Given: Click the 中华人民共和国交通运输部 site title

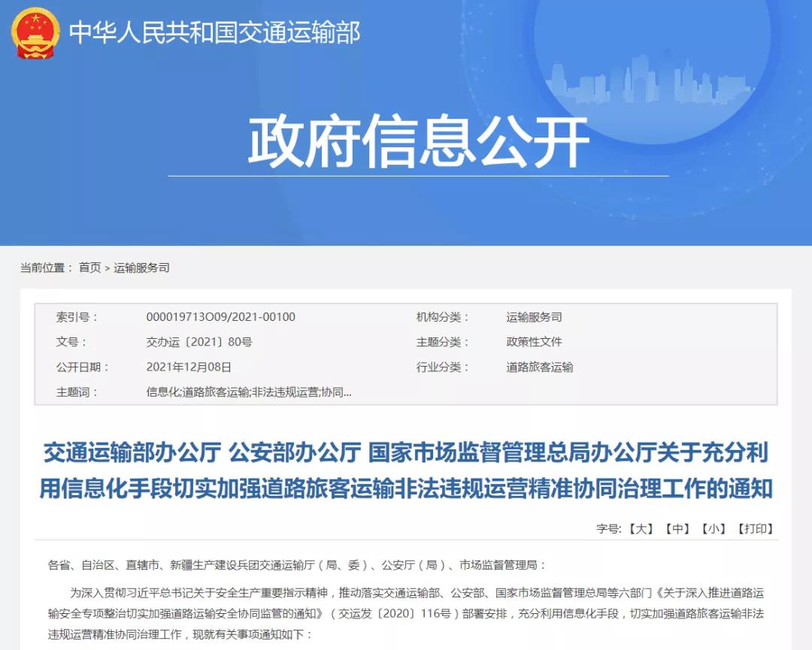Looking at the screenshot, I should 214,33.
